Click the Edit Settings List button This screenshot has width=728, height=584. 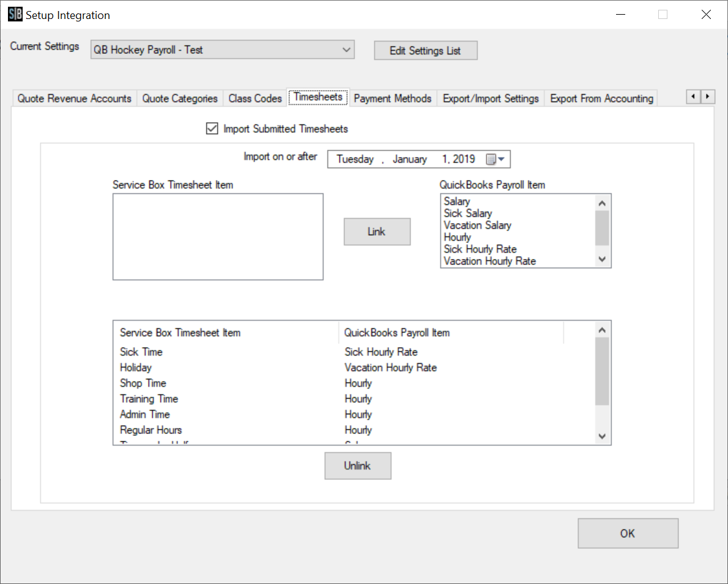(425, 51)
